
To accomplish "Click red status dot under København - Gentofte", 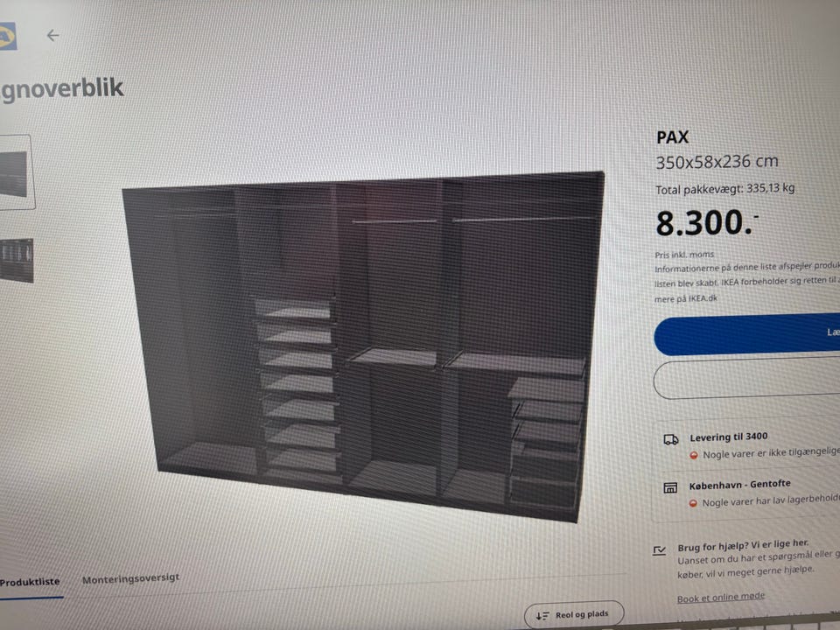I will 693,504.
